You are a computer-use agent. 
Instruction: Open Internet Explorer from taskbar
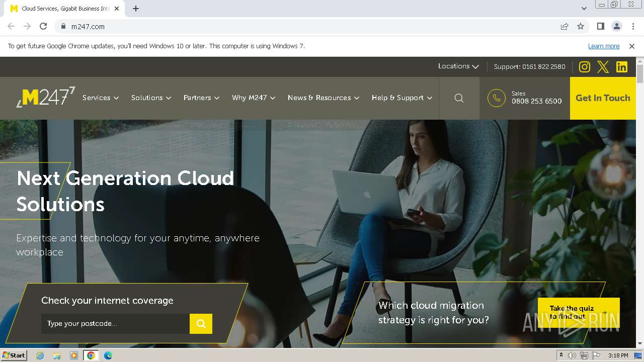pos(40,355)
